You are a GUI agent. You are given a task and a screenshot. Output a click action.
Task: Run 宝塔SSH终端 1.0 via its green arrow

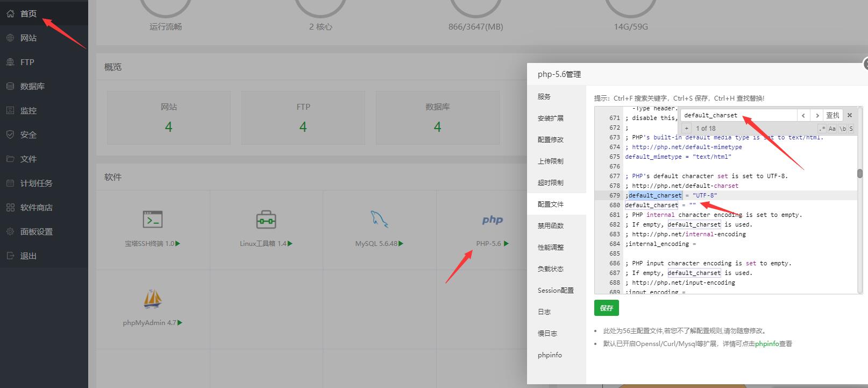tap(178, 244)
